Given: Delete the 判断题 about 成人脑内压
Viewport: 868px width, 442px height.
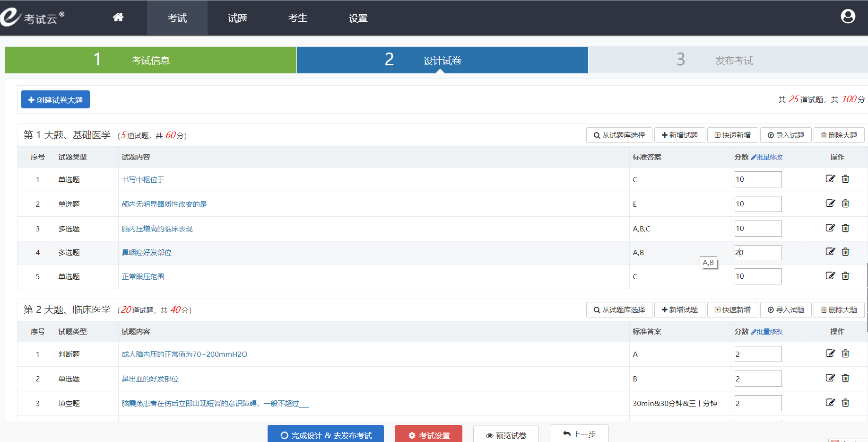Looking at the screenshot, I should click(x=845, y=354).
